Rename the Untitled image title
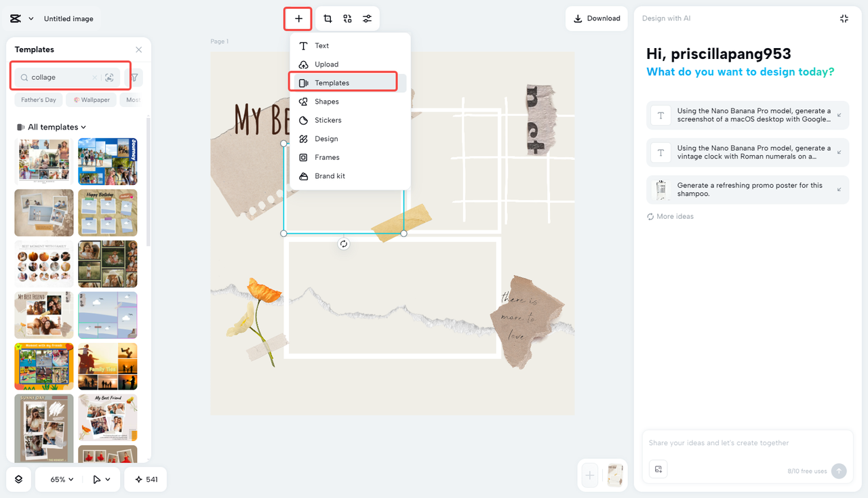Screen dimensions: 868x498 [68, 19]
